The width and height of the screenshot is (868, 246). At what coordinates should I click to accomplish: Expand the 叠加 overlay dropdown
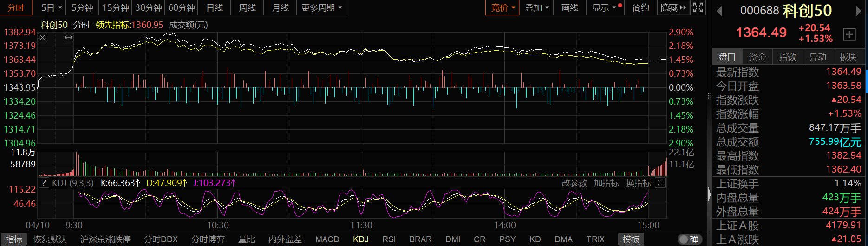coord(536,7)
